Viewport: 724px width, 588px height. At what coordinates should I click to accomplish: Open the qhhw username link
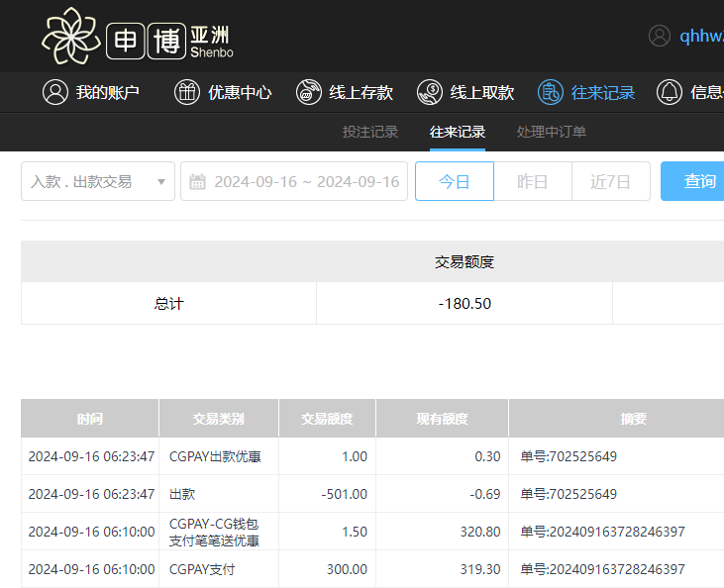point(700,36)
